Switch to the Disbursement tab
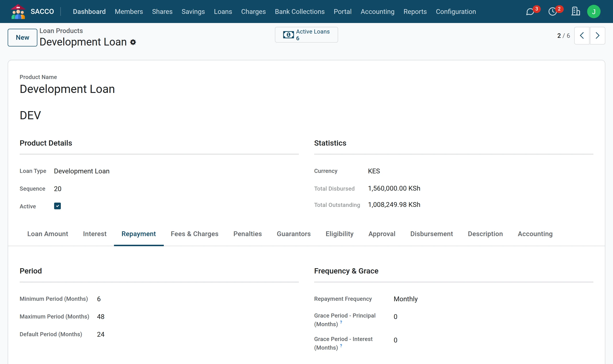 click(431, 234)
